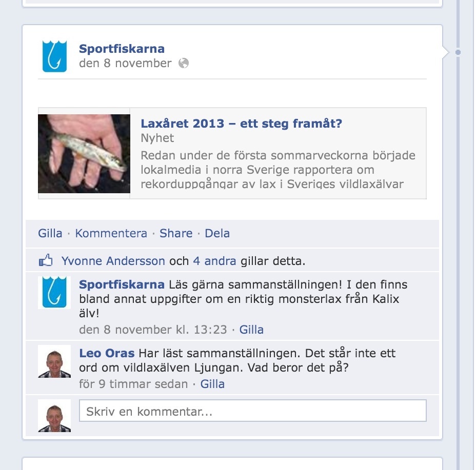Image resolution: width=476 pixels, height=470 pixels.
Task: Click the globe public-visibility icon
Action: click(x=183, y=63)
